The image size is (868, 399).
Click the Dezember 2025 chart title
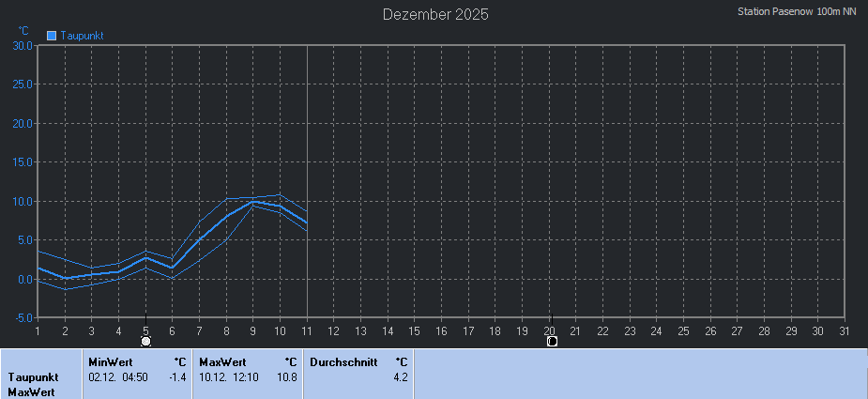pyautogui.click(x=435, y=14)
